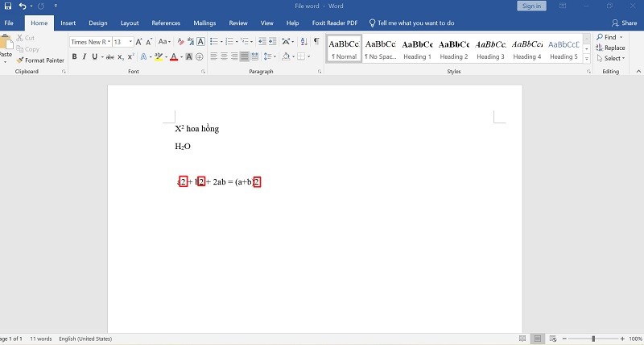The image size is (644, 345).
Task: Click the Sign in button
Action: coord(531,6)
